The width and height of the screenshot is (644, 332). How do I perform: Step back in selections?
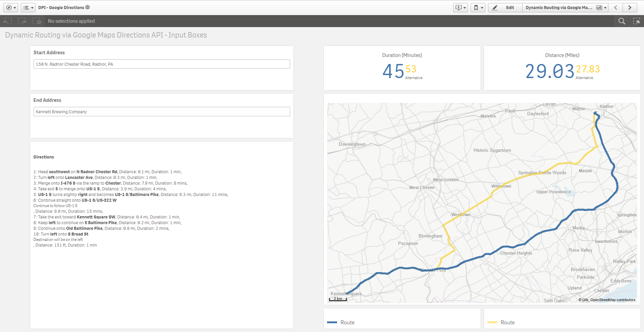click(x=7, y=21)
